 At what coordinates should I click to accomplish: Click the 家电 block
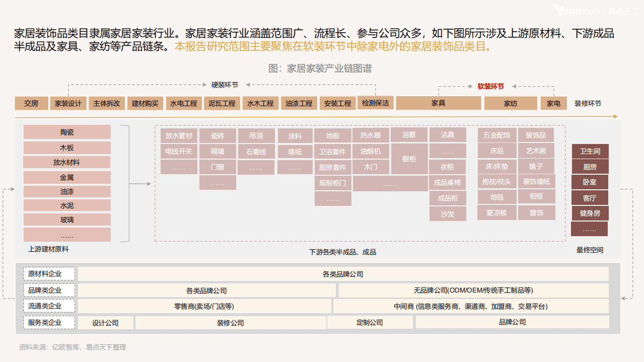(x=553, y=103)
